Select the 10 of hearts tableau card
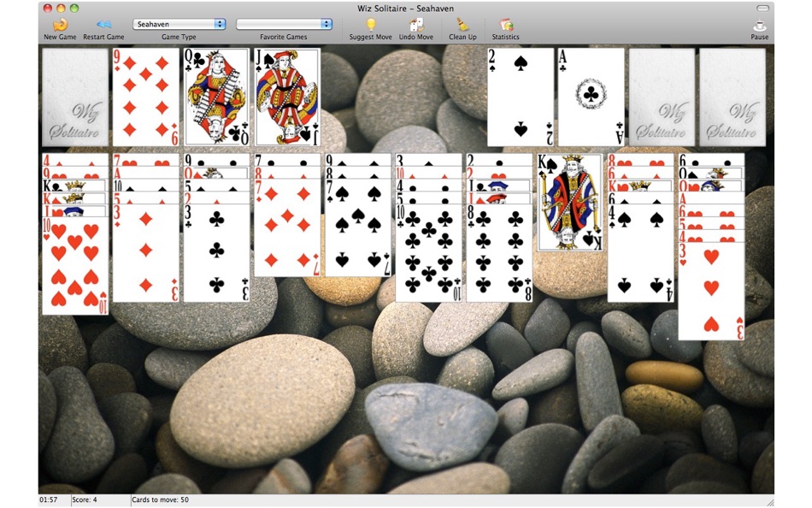812x508 pixels. pyautogui.click(x=75, y=266)
